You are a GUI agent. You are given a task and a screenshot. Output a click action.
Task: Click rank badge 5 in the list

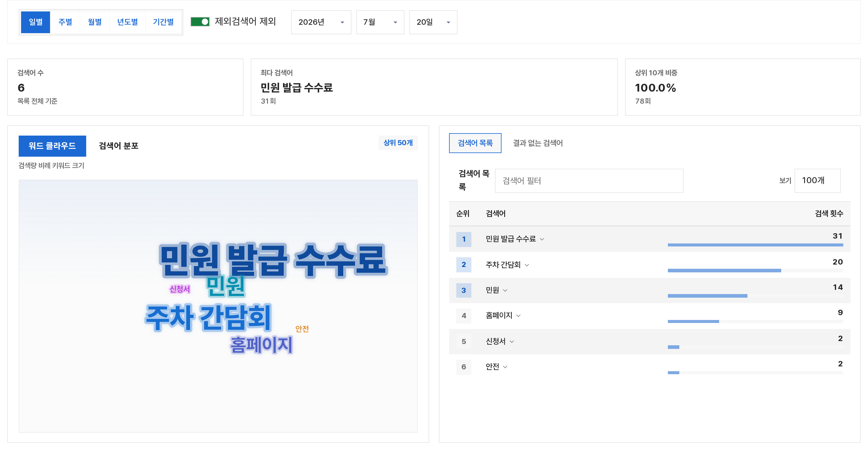(464, 342)
